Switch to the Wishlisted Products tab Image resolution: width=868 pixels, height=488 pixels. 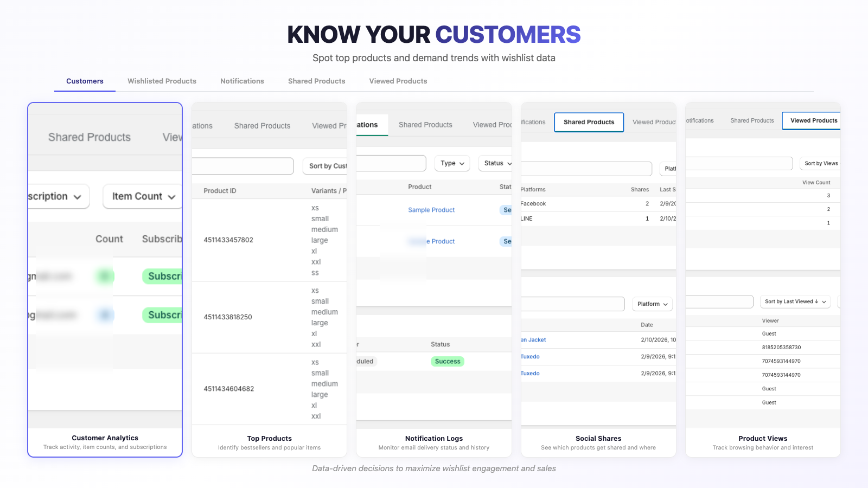(162, 81)
